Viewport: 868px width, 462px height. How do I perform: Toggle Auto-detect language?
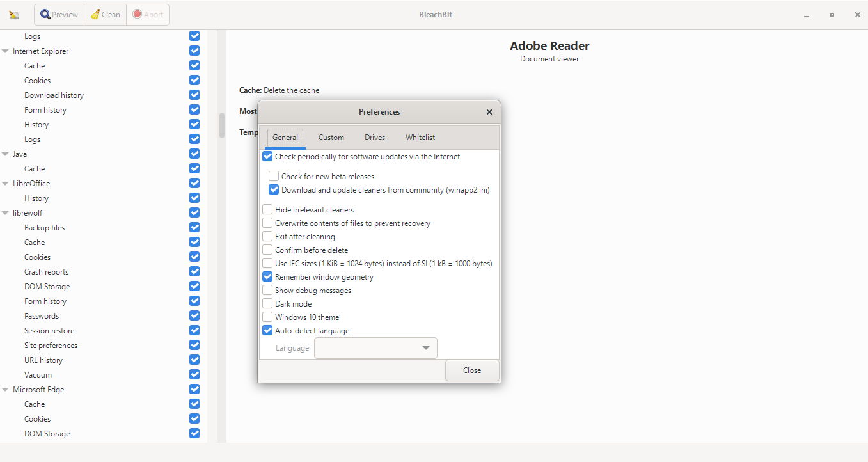click(267, 331)
